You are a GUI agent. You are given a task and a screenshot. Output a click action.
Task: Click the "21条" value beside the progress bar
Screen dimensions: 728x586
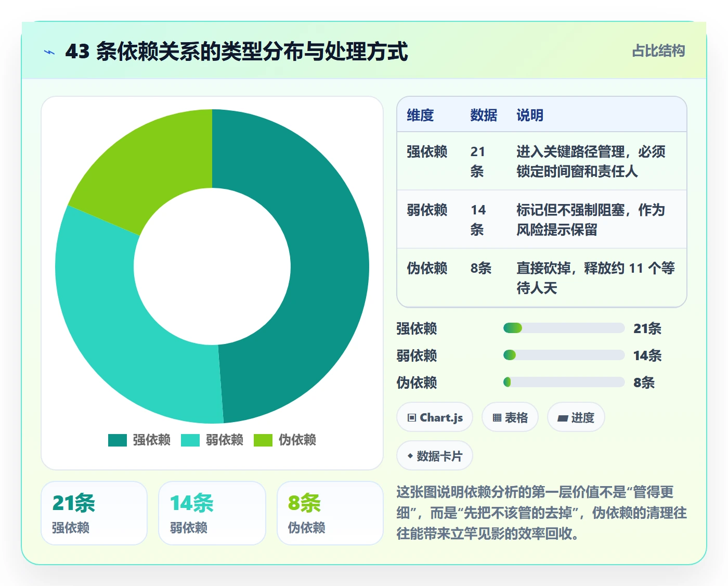pos(647,328)
